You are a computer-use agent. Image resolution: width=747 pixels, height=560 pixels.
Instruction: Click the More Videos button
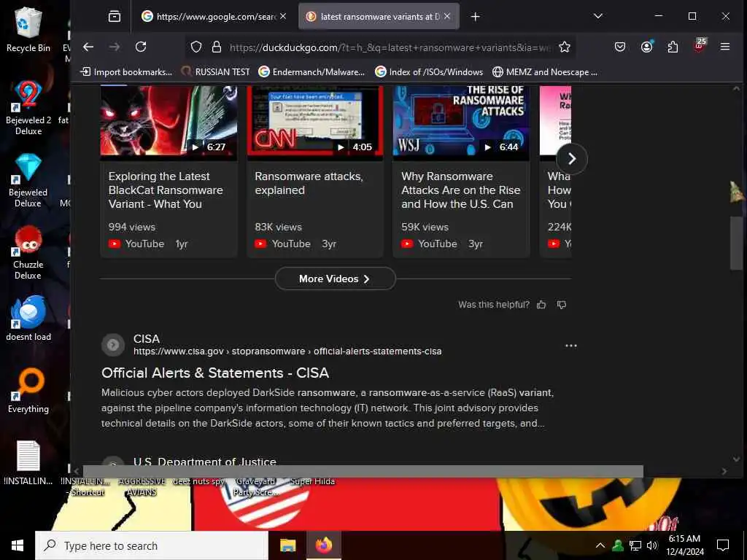tap(335, 279)
